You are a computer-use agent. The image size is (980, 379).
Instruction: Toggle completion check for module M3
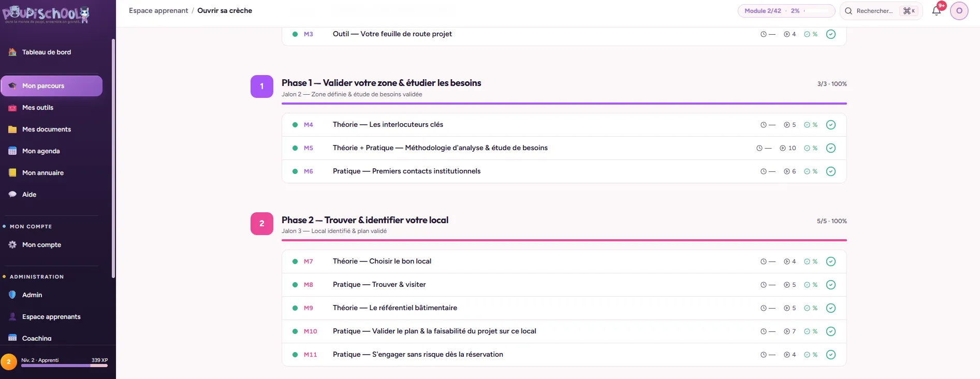point(831,34)
